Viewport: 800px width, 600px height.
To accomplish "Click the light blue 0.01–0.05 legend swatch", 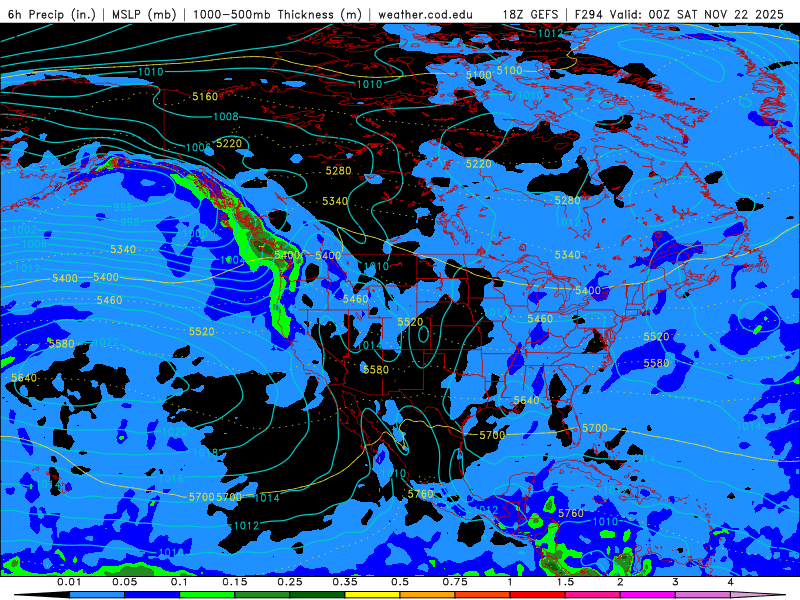I will click(x=97, y=595).
